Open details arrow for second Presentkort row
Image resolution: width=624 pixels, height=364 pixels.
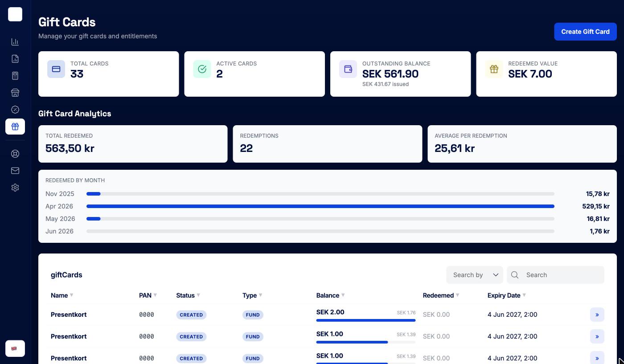pyautogui.click(x=597, y=336)
